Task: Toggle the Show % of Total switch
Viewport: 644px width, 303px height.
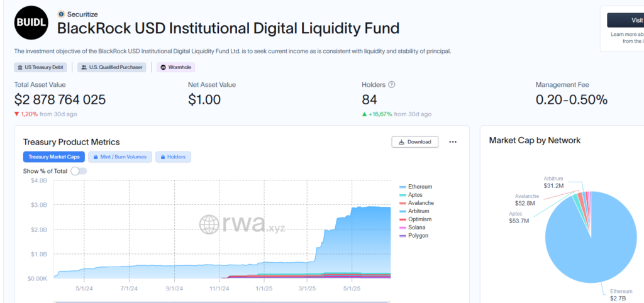Action: pyautogui.click(x=79, y=171)
